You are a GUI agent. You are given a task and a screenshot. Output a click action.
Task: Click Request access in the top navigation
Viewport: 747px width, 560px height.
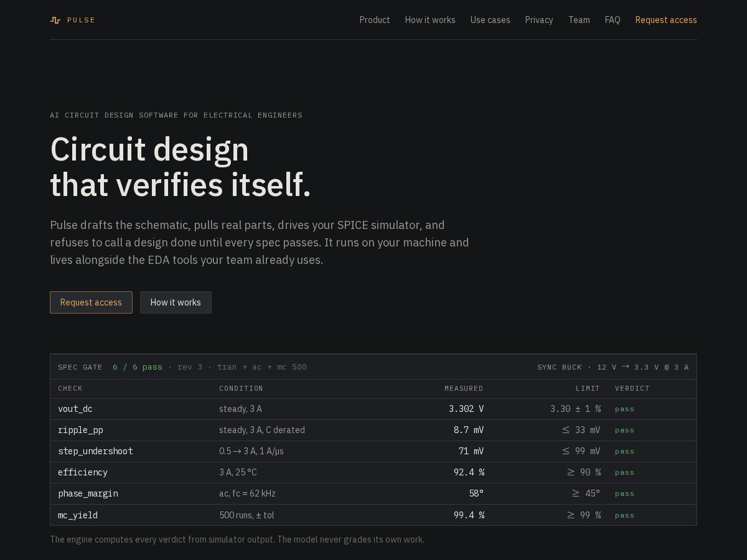[666, 20]
